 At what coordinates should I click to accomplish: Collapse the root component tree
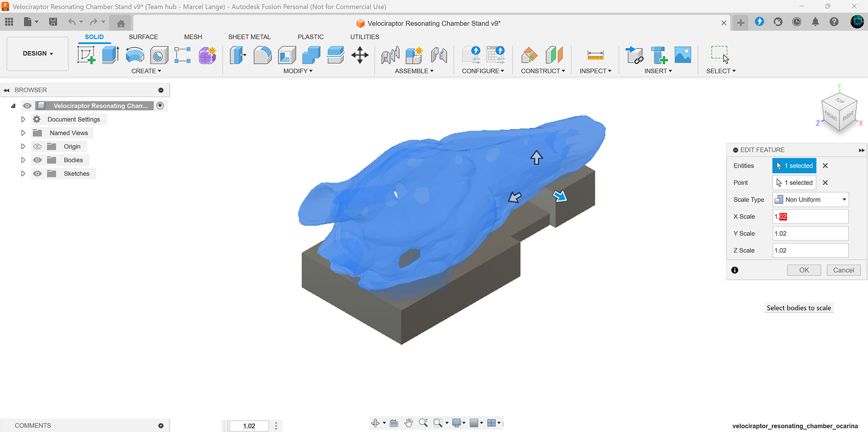13,106
